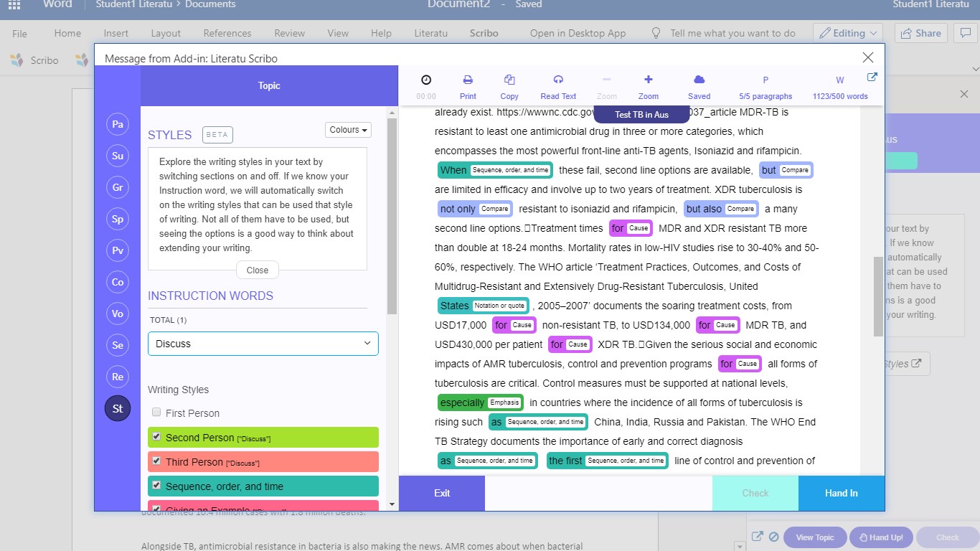Click the BETA badge next to Styles
This screenshot has width=980, height=551.
[217, 134]
